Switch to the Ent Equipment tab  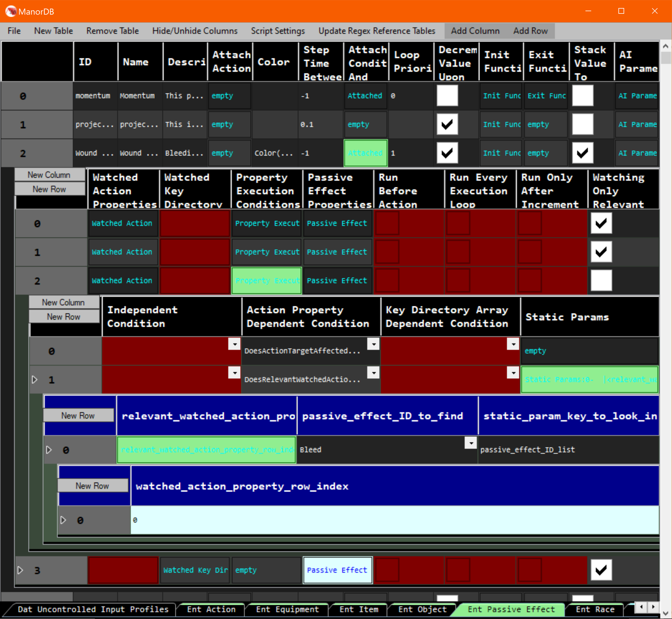click(287, 609)
